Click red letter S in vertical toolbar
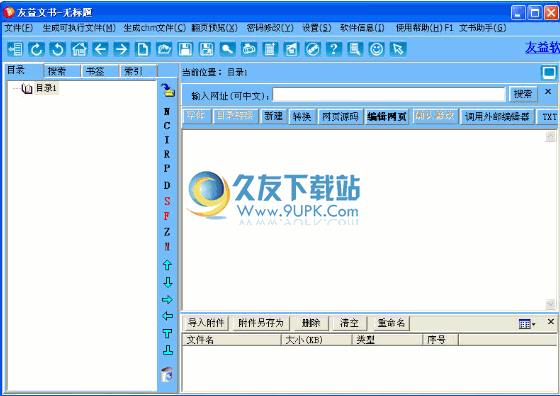This screenshot has height=396, width=560. click(x=167, y=201)
